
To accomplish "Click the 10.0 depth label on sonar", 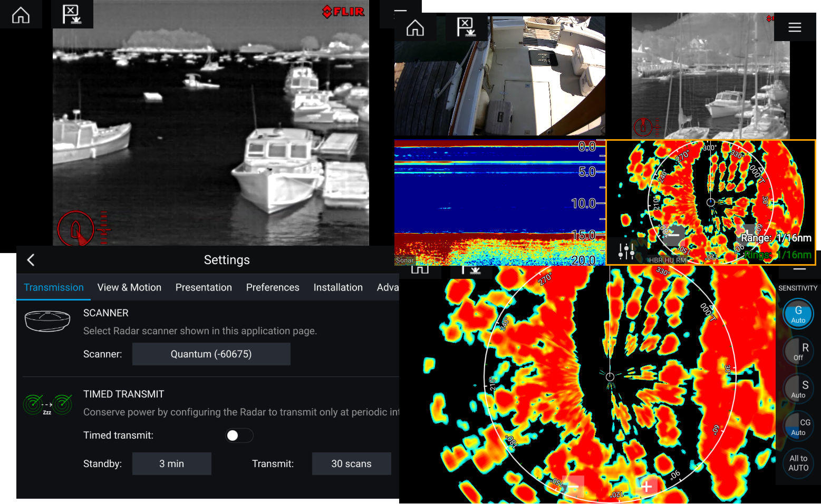I will (584, 203).
